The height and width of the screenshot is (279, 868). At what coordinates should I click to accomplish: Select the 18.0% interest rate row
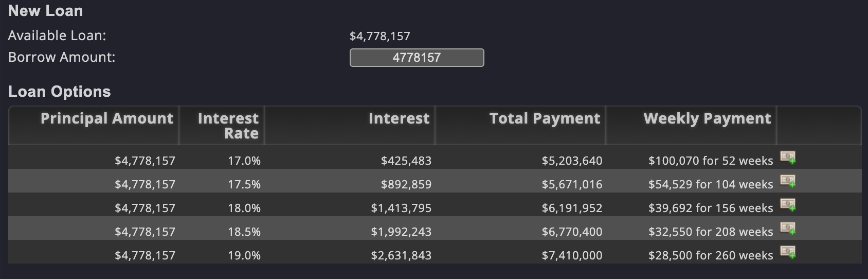tap(435, 205)
